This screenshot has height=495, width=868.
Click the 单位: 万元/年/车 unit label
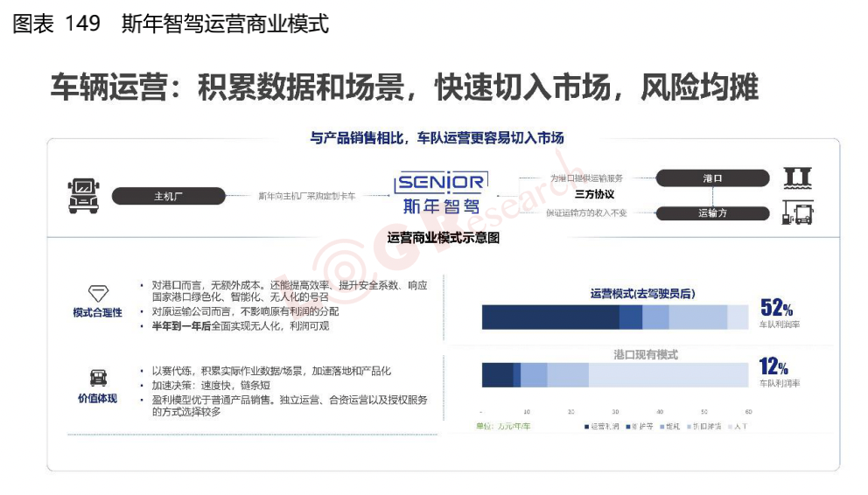[503, 427]
